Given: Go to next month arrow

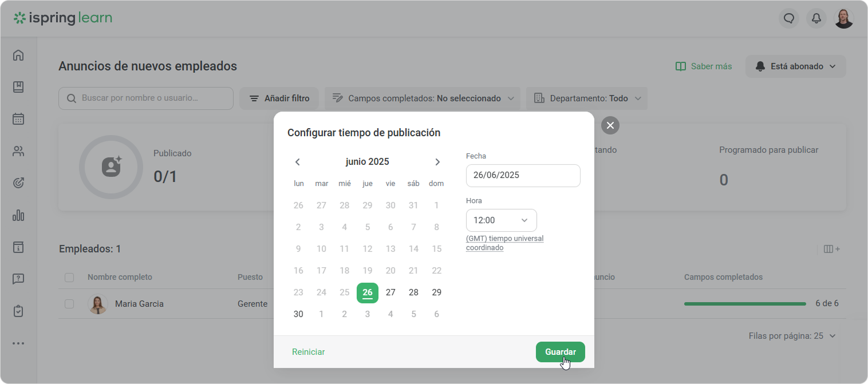Looking at the screenshot, I should pyautogui.click(x=437, y=162).
